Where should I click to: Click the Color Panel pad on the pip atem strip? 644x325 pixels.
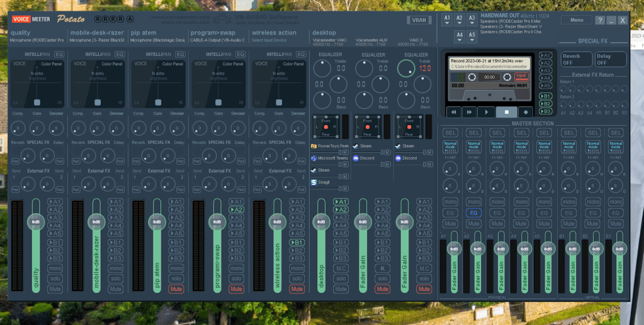158,84
